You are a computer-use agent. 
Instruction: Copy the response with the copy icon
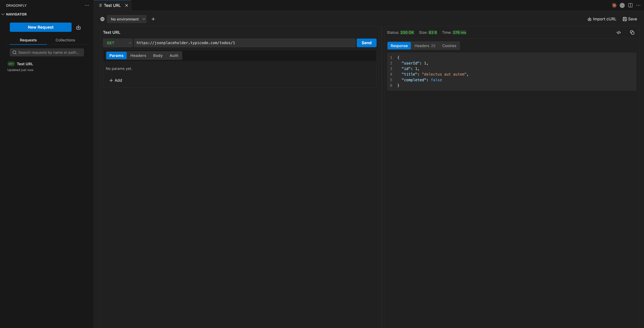point(632,32)
